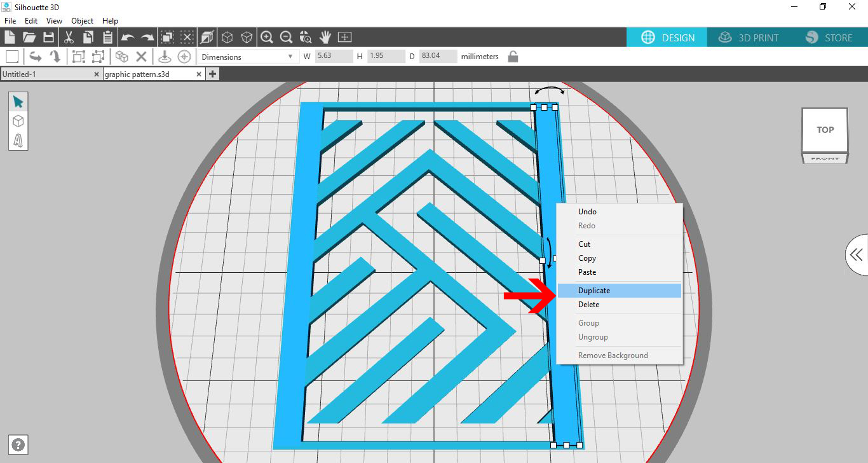The height and width of the screenshot is (463, 868).
Task: Create a new document with the toolbar icon
Action: click(10, 37)
